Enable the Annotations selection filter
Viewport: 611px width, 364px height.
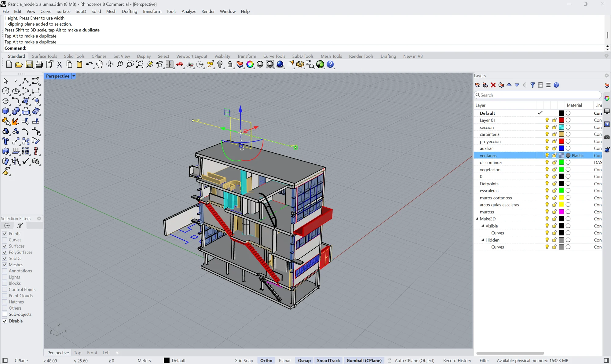5,271
